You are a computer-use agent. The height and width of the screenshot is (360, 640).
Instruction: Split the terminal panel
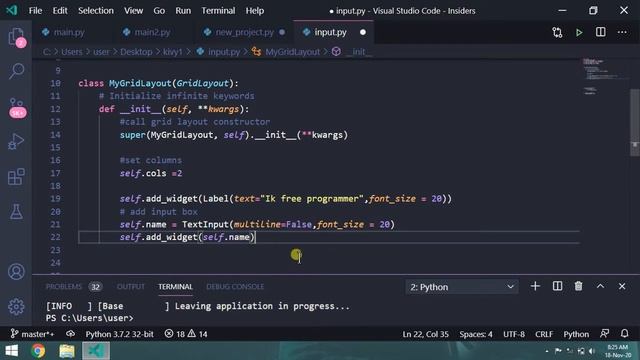click(x=557, y=287)
